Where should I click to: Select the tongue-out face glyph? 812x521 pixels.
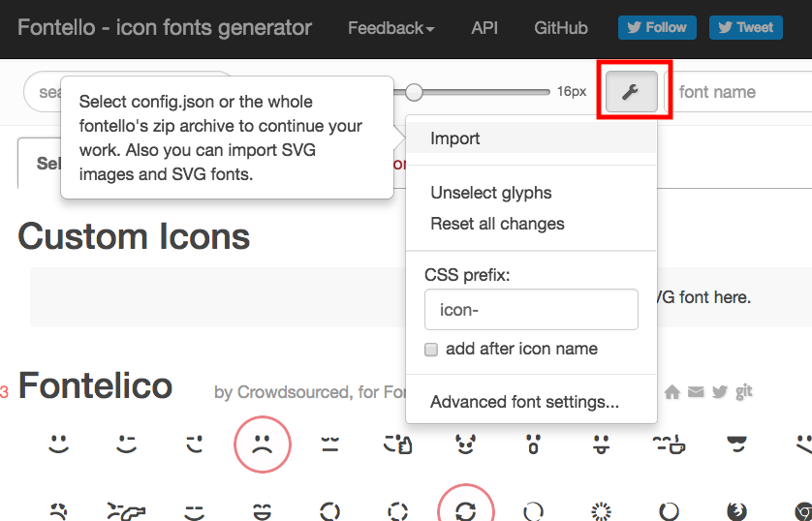[x=601, y=444]
